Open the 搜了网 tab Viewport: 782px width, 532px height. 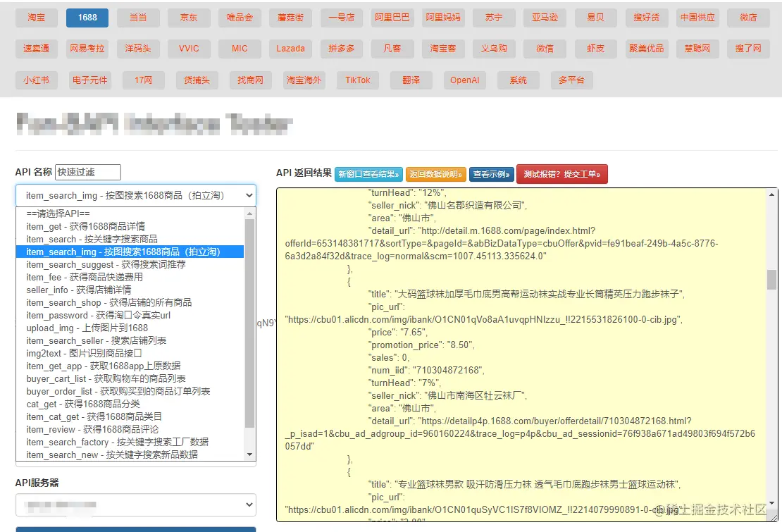tap(749, 49)
